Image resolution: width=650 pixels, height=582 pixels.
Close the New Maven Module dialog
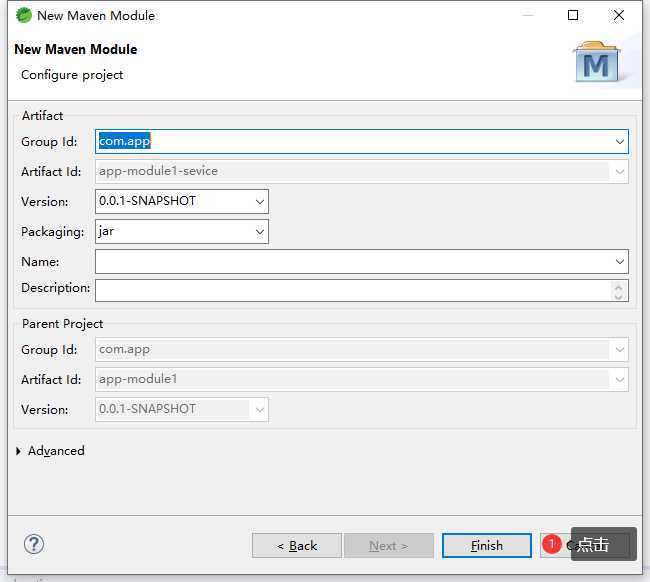pyautogui.click(x=618, y=15)
